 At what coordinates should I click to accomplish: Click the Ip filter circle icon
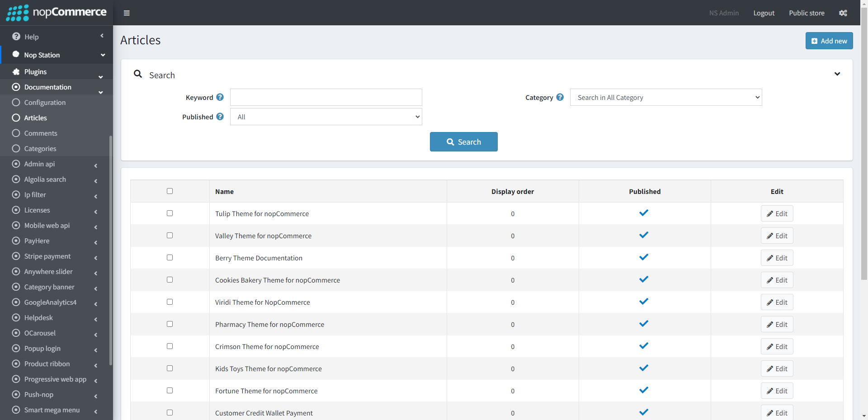(x=16, y=194)
